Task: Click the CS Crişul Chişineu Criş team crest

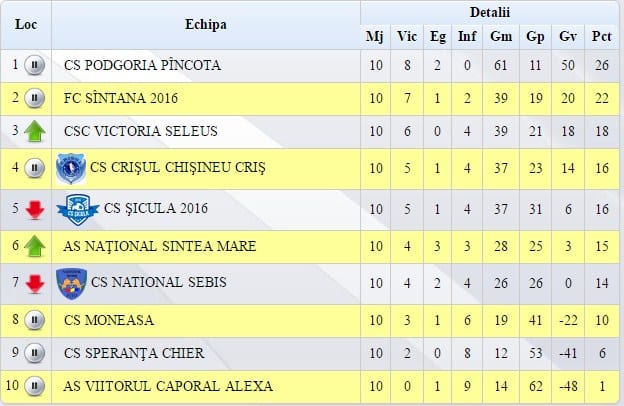Action: coord(71,168)
